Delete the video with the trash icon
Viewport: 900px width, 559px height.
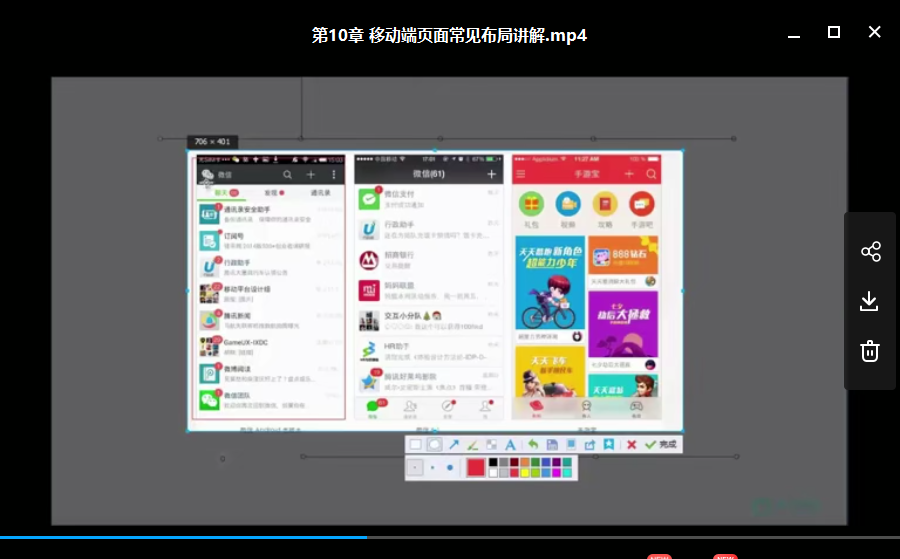[870, 351]
